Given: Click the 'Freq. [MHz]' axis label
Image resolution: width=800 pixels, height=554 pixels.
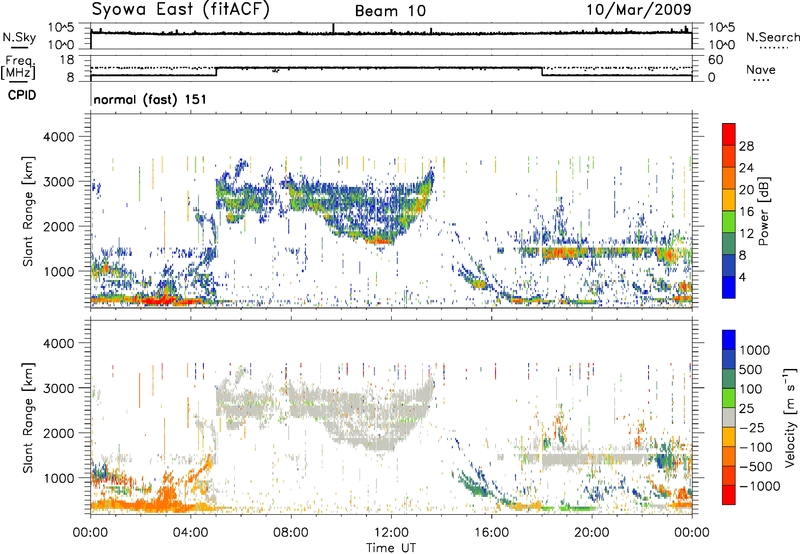Looking at the screenshot, I should [18, 68].
